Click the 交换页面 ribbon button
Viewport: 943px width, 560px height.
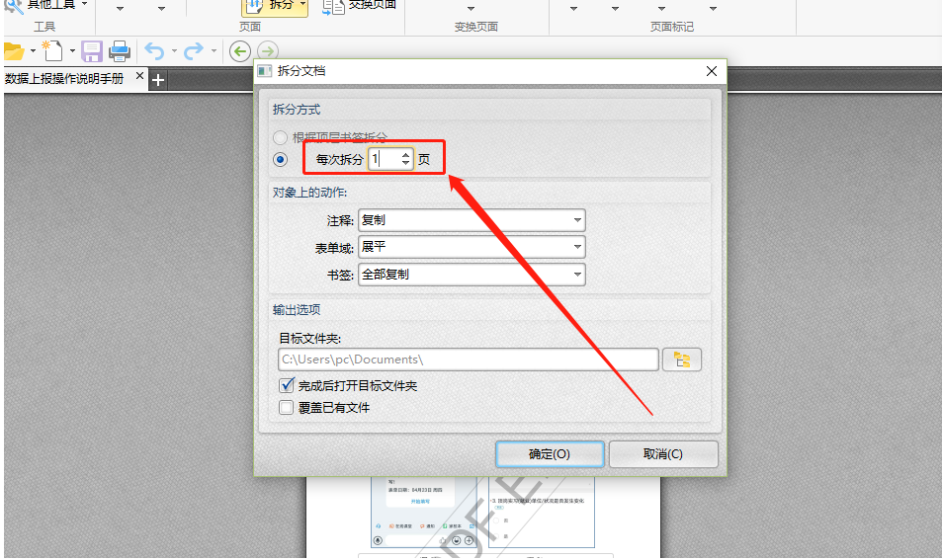point(360,5)
